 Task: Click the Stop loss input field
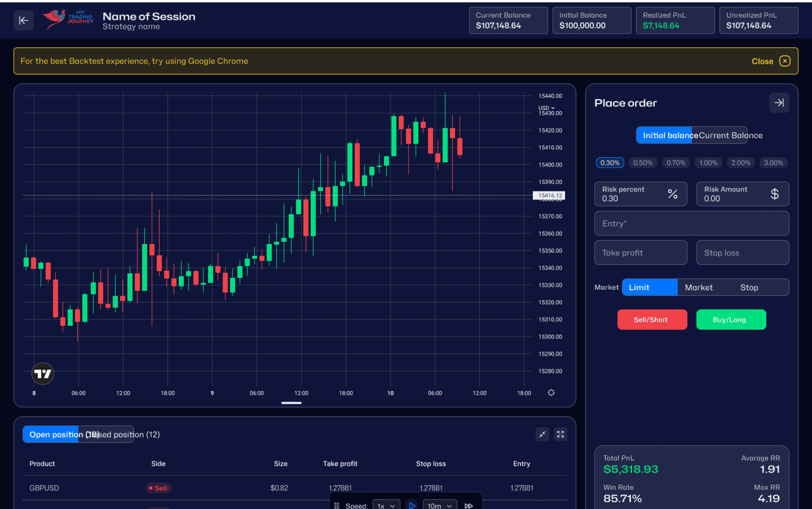743,253
